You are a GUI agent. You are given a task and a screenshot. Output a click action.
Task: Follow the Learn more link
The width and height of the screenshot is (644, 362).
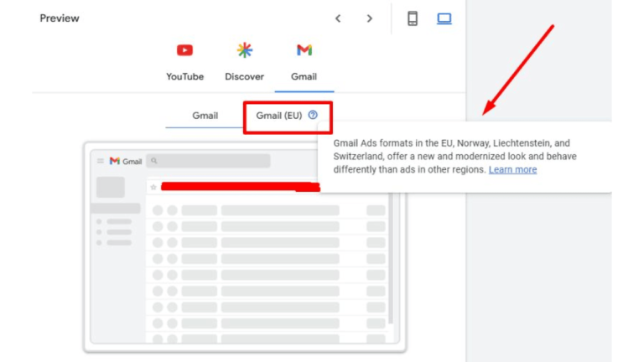[512, 169]
